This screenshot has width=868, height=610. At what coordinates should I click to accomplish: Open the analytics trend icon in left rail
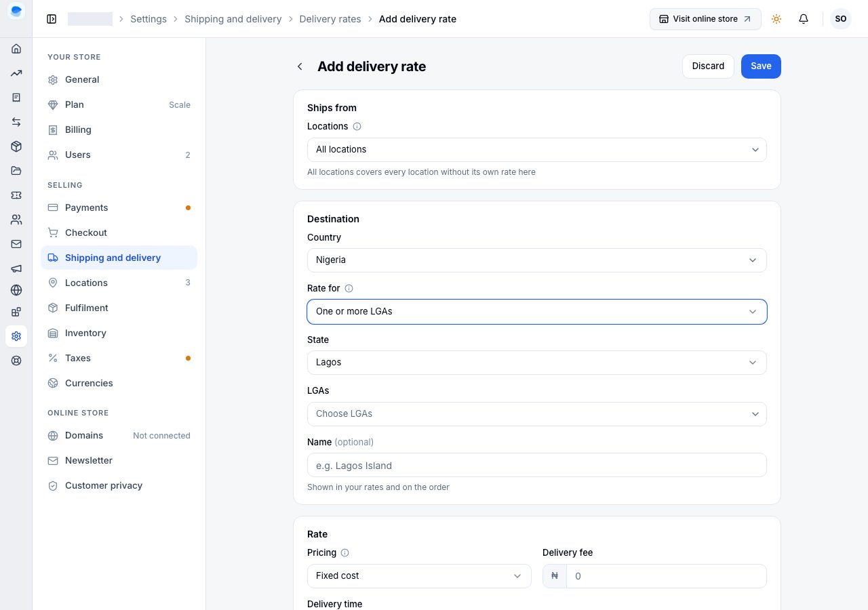tap(16, 73)
